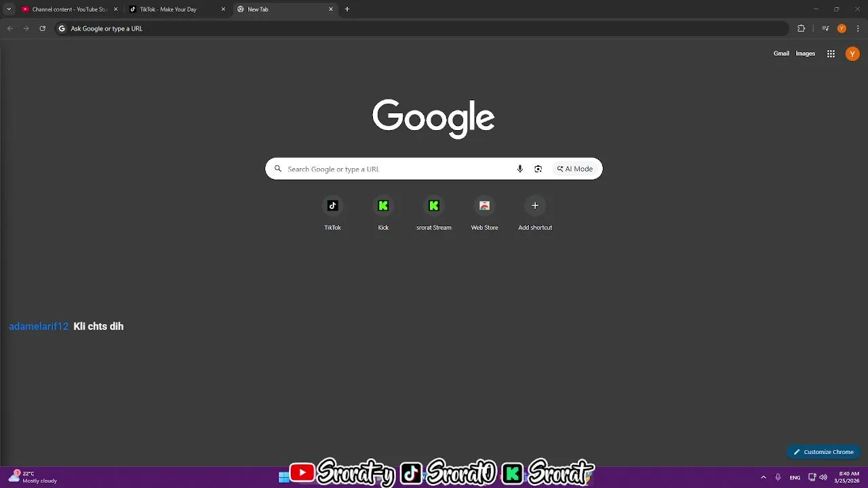Image resolution: width=868 pixels, height=488 pixels.
Task: Close the TikTok tab
Action: [x=223, y=9]
